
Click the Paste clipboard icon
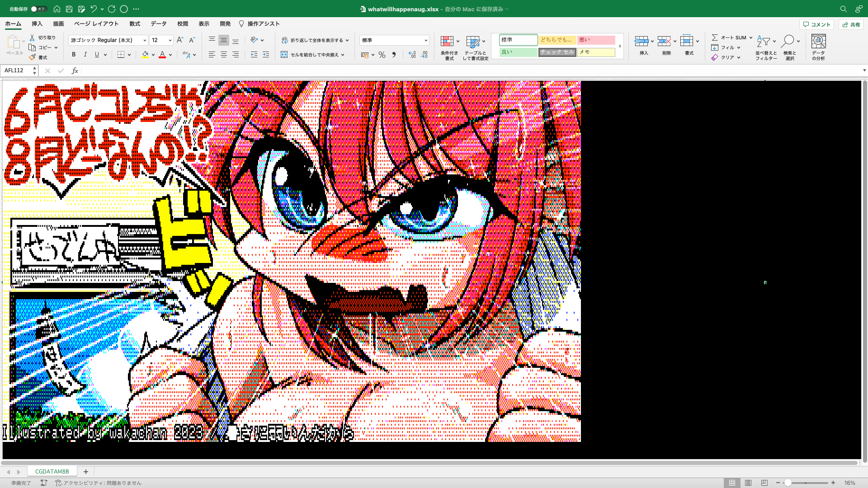[13, 42]
